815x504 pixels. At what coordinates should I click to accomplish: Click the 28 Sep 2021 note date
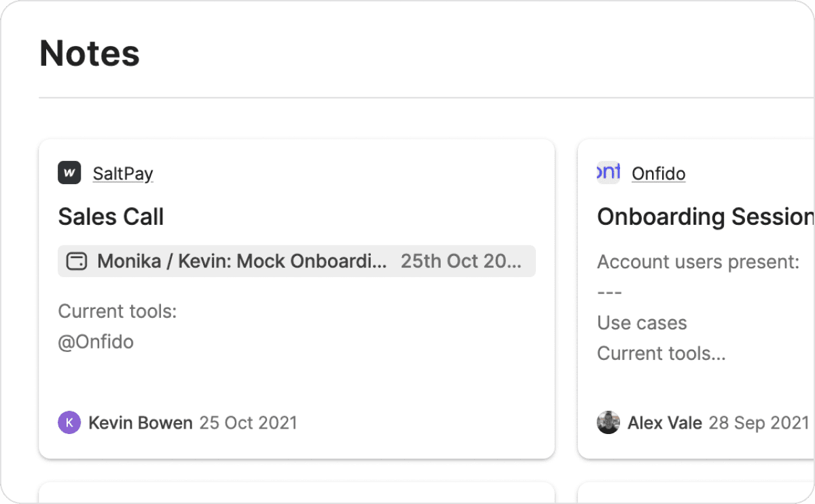click(759, 423)
